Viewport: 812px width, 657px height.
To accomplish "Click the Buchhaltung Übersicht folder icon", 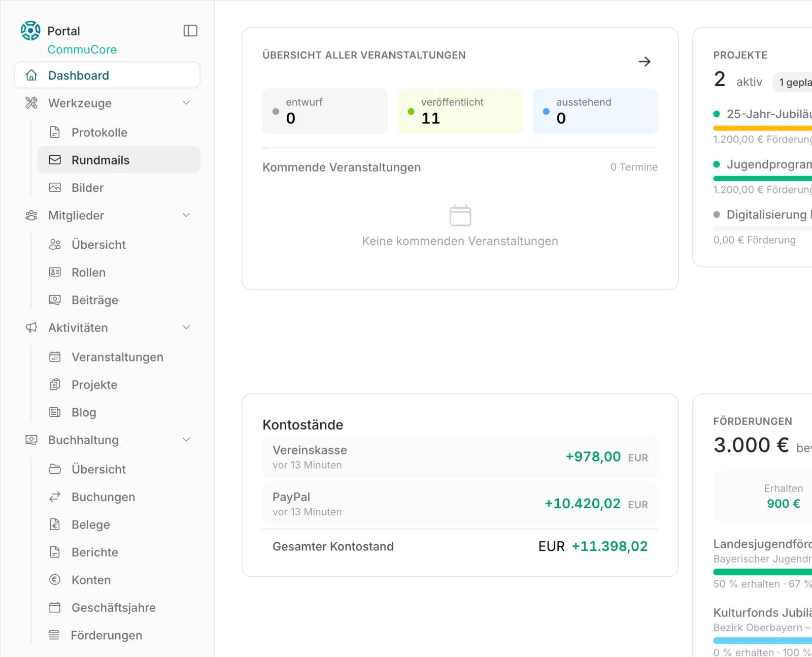I will tap(55, 469).
